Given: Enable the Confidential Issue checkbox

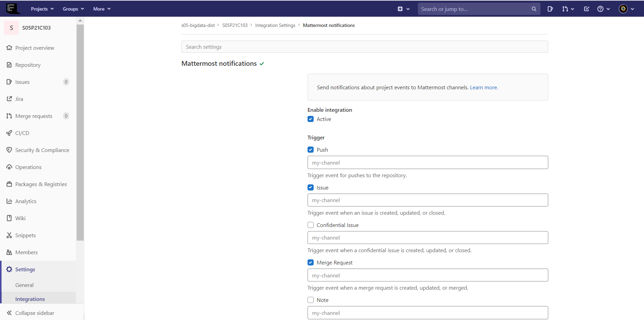Looking at the screenshot, I should coord(311,225).
